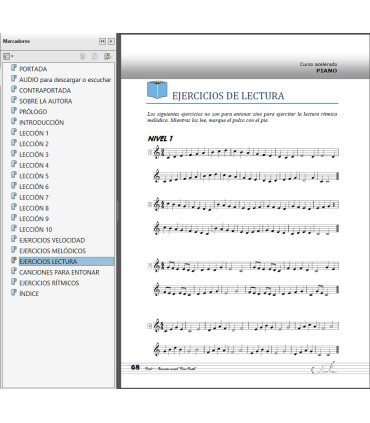This screenshot has width=370, height=423.
Task: Click the bookmark icon beside LECCIÓN 10
Action: point(14,228)
